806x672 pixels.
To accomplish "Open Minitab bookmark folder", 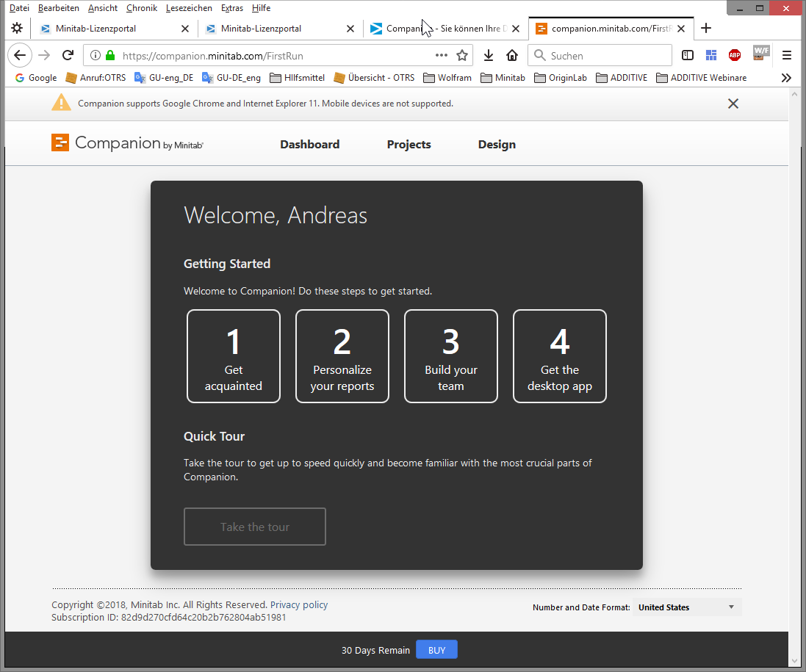I will pyautogui.click(x=503, y=78).
